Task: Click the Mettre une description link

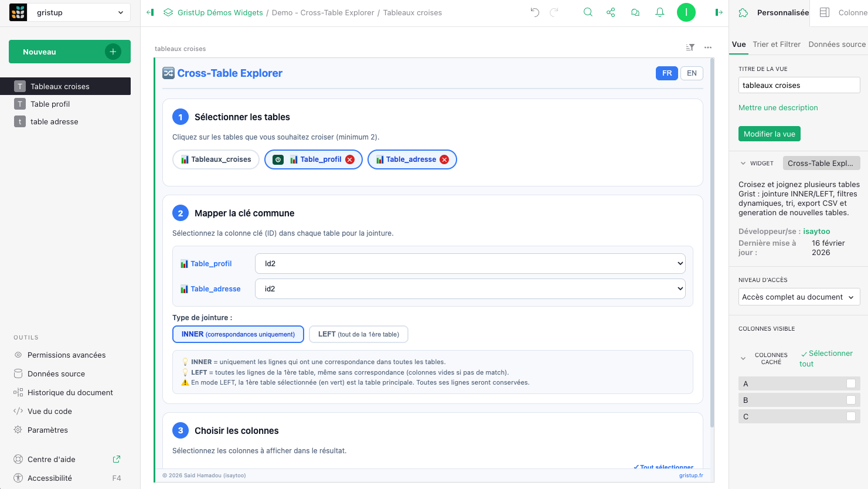Action: point(778,108)
